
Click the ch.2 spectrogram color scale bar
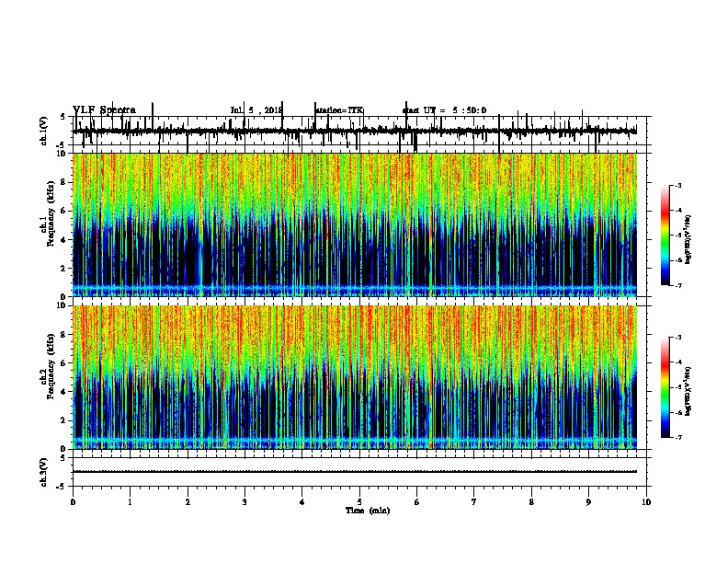pos(665,387)
